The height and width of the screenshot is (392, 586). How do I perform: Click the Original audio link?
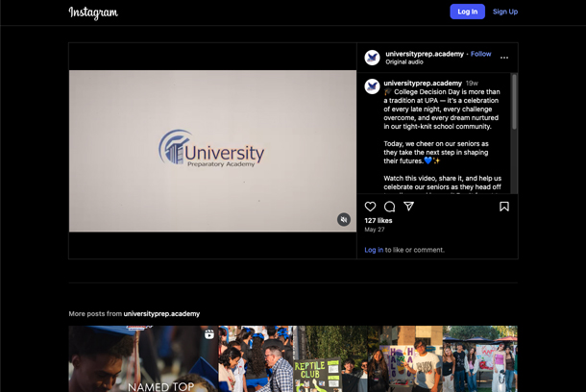pyautogui.click(x=404, y=62)
